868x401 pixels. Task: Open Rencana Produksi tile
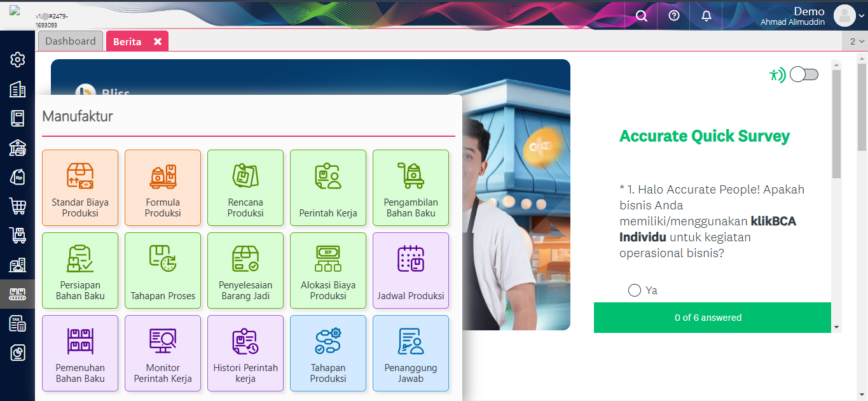(245, 188)
